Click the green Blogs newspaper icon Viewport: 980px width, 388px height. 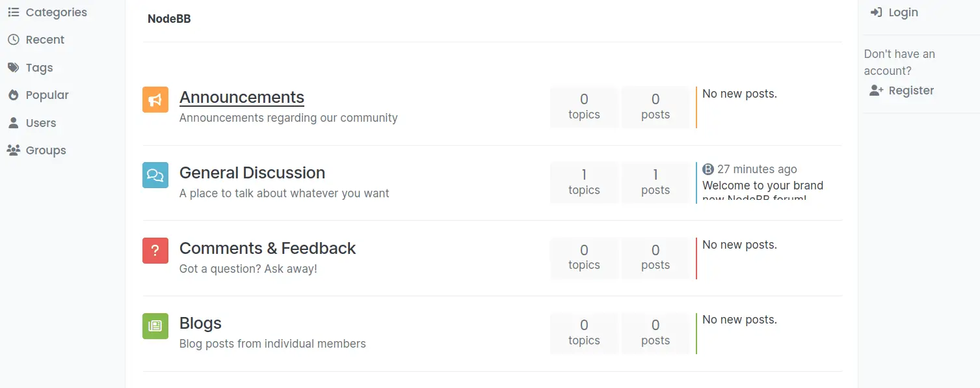click(x=155, y=326)
